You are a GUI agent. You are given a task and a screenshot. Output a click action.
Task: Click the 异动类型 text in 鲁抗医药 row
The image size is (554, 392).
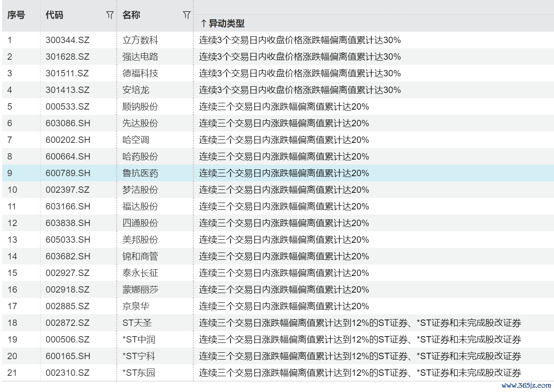point(284,173)
